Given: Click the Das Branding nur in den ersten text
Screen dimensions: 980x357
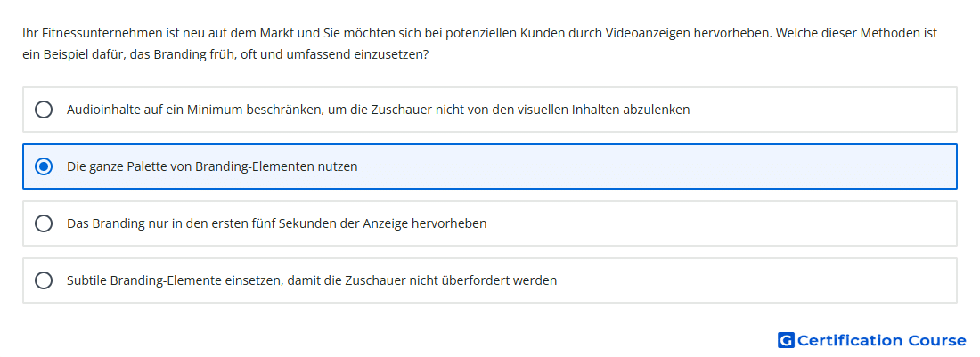Looking at the screenshot, I should [x=276, y=223].
